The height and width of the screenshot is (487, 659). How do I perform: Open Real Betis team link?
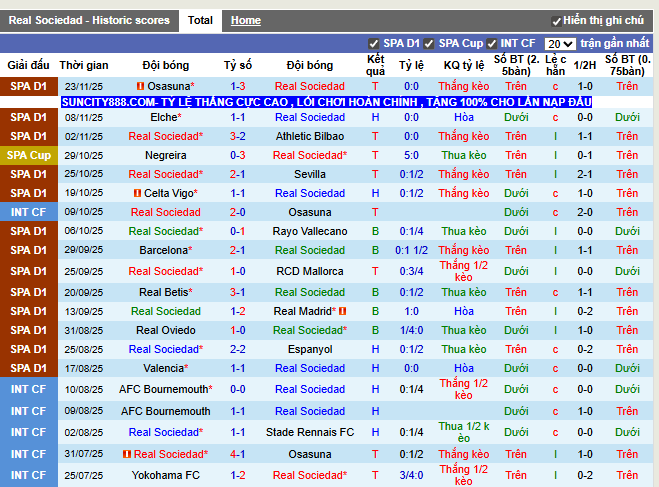point(163,292)
